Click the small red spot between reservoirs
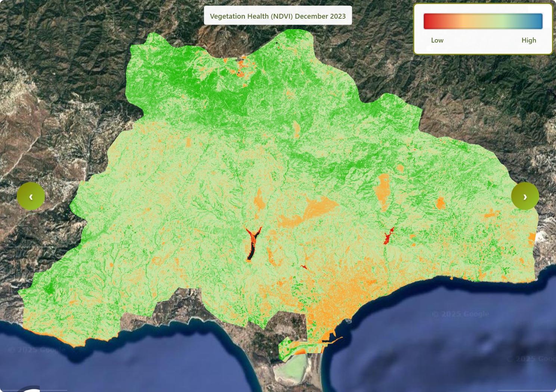The image size is (556, 392). tap(304, 267)
